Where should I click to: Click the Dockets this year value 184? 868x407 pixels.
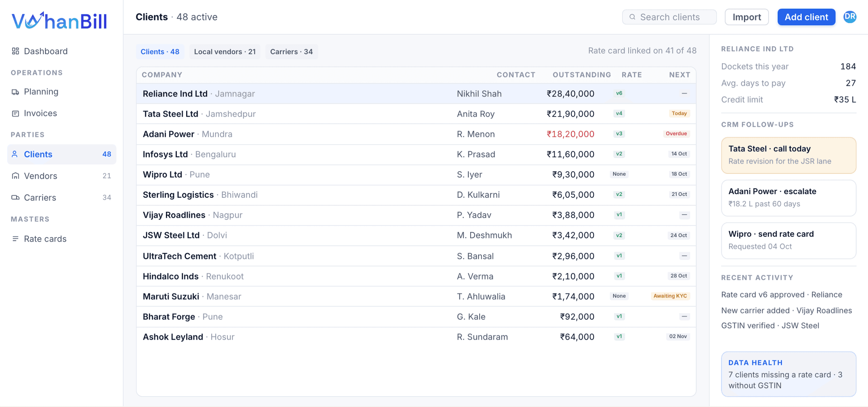click(848, 66)
